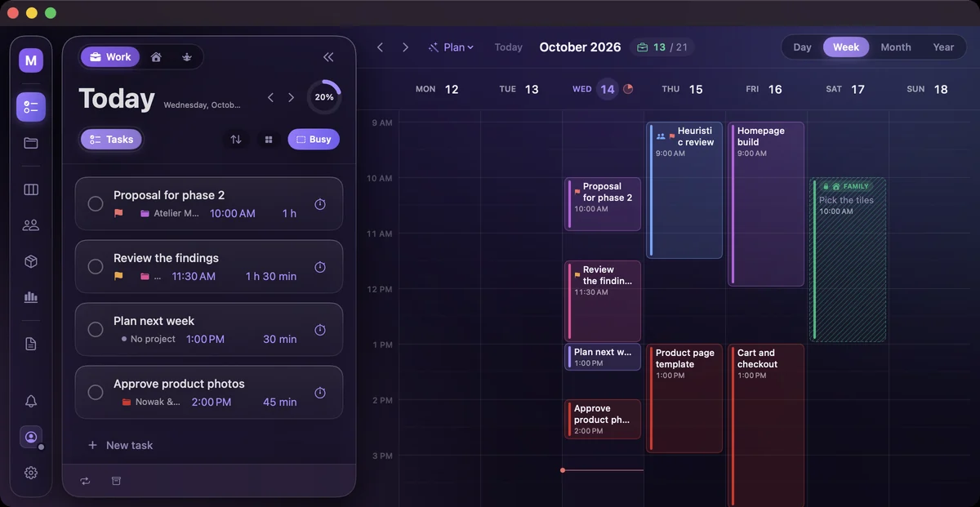
Task: Click the sort arrows icon
Action: tap(236, 140)
